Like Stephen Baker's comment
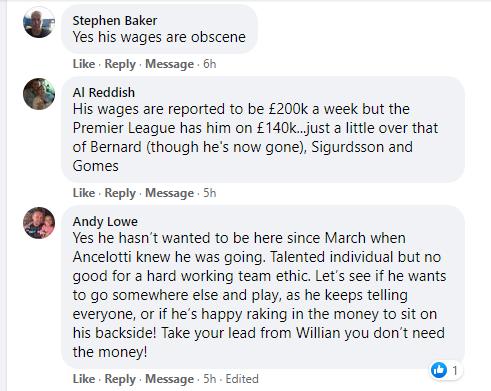Viewport: 491px width, 391px height. (84, 64)
